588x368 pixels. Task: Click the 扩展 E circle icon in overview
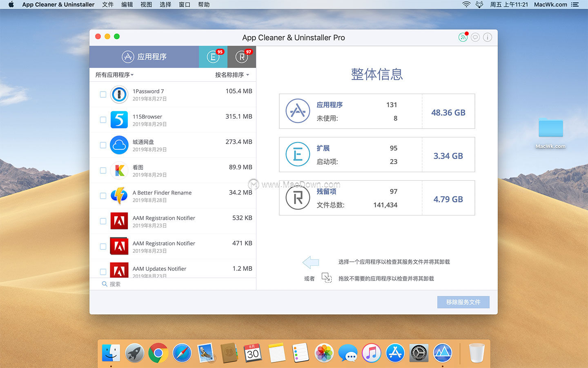click(x=298, y=154)
